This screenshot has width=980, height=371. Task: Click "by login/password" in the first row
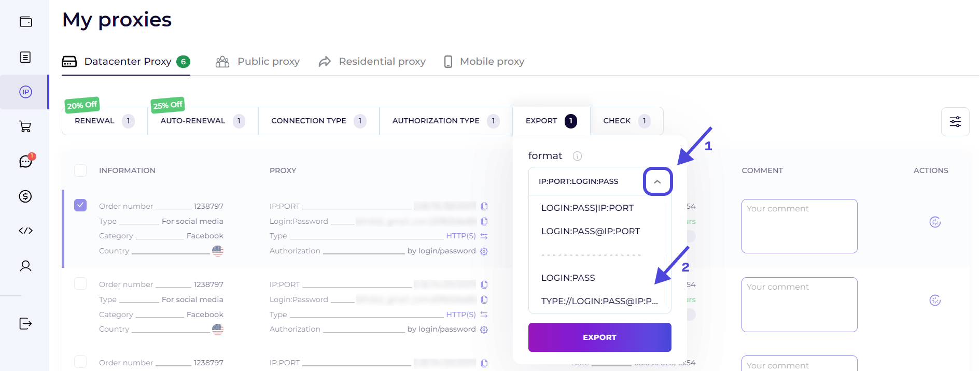click(x=442, y=251)
